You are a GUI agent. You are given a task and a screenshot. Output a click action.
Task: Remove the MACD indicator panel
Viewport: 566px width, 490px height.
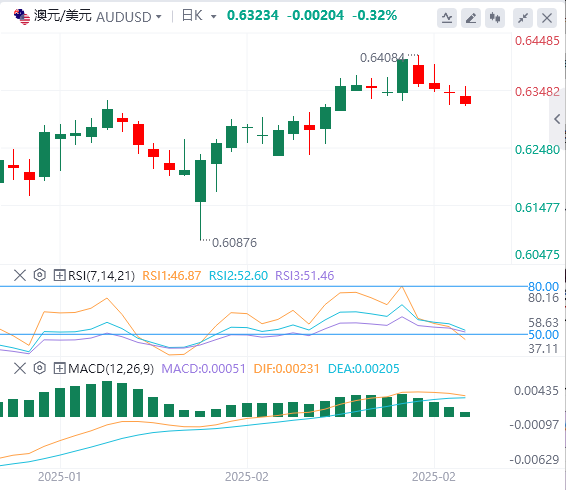click(20, 369)
